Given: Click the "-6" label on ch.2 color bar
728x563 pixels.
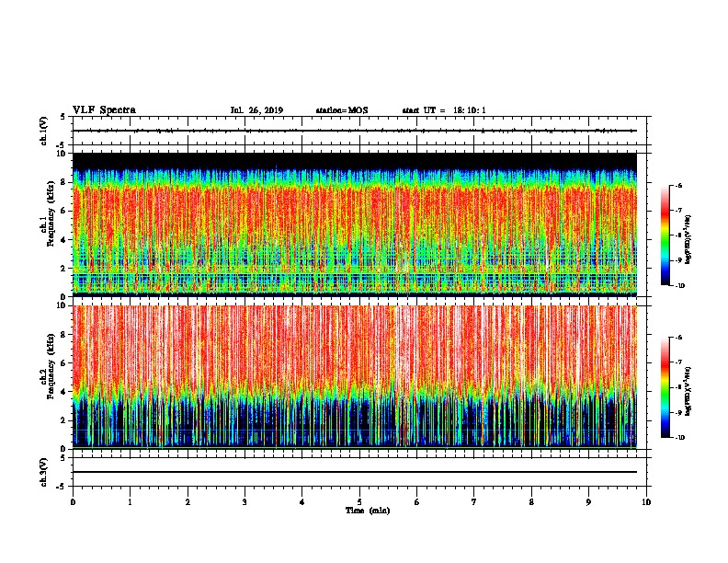Looking at the screenshot, I should [x=679, y=338].
